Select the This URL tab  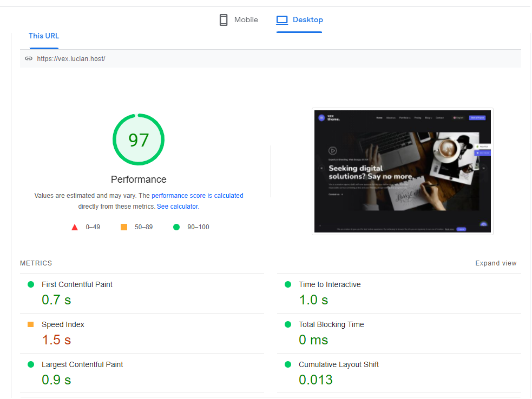click(43, 36)
